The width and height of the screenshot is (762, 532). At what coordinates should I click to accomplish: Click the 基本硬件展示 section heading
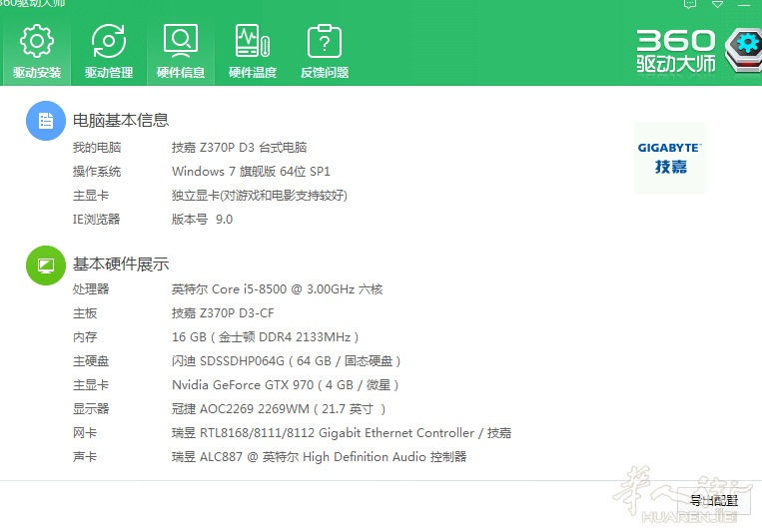pyautogui.click(x=121, y=264)
